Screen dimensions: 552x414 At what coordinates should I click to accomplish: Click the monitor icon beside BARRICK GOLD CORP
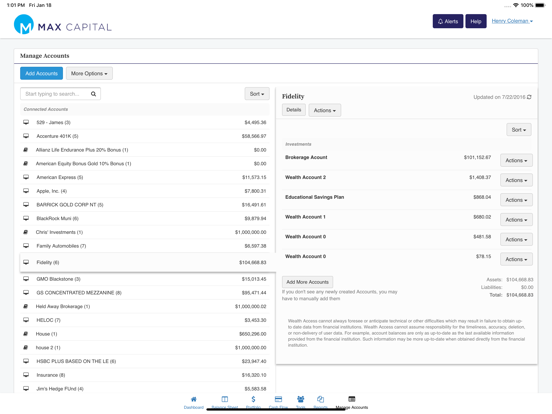(x=26, y=205)
